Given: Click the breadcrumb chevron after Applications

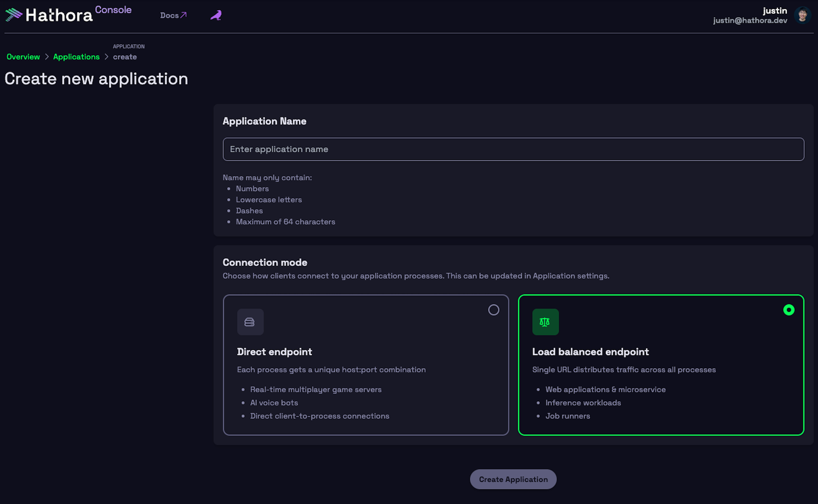Looking at the screenshot, I should click(x=106, y=57).
